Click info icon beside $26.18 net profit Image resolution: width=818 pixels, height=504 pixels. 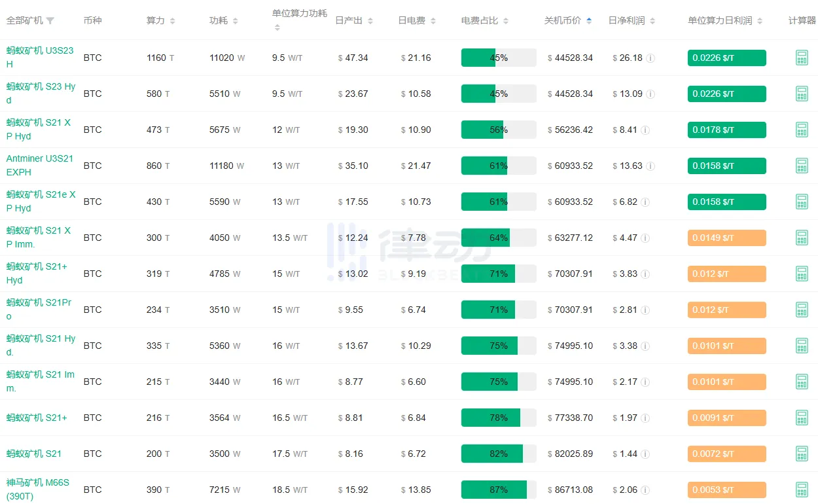pyautogui.click(x=650, y=58)
